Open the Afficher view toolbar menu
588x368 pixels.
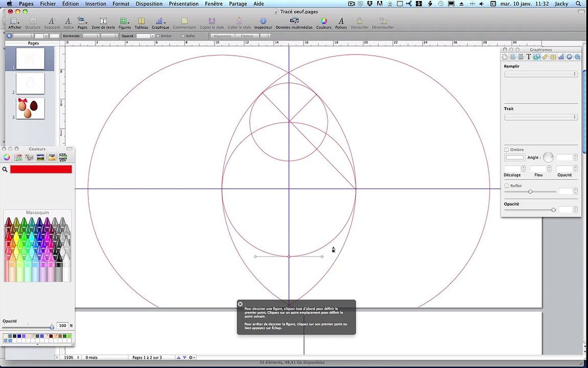[x=15, y=23]
